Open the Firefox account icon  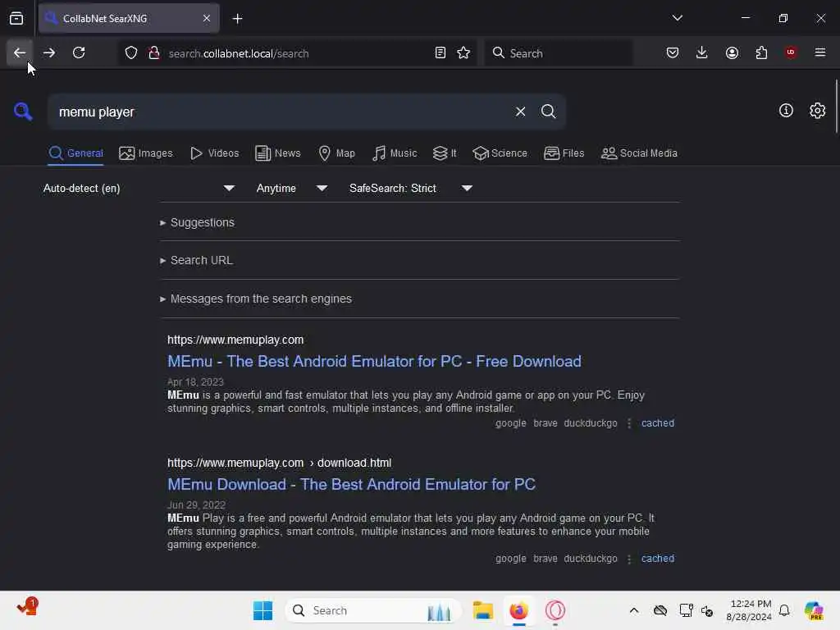click(x=732, y=52)
